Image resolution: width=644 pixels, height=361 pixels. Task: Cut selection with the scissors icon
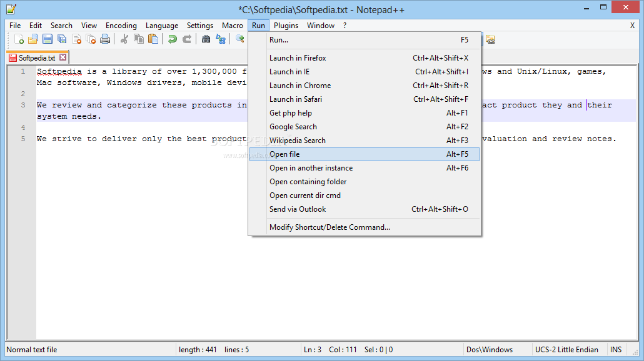[124, 39]
